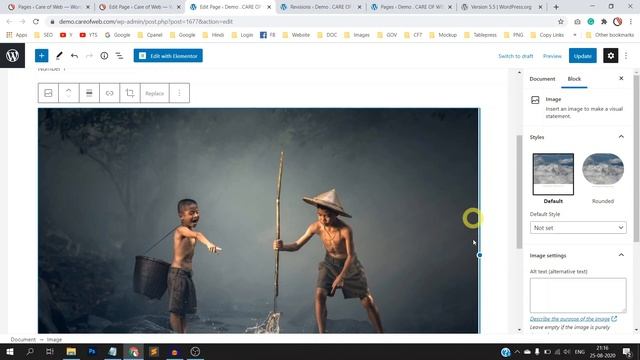Image resolution: width=640 pixels, height=360 pixels.
Task: Click the browser address bar
Action: (302, 22)
